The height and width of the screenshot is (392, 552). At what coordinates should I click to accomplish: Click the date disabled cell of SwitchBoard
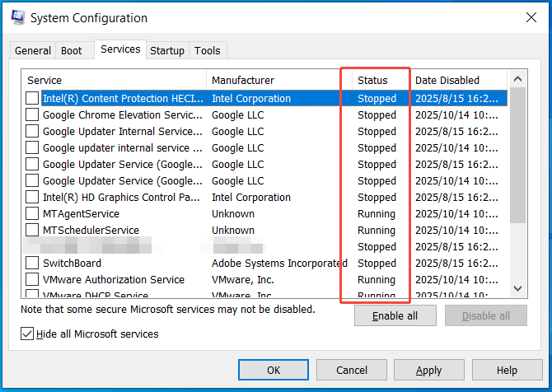[x=456, y=263]
